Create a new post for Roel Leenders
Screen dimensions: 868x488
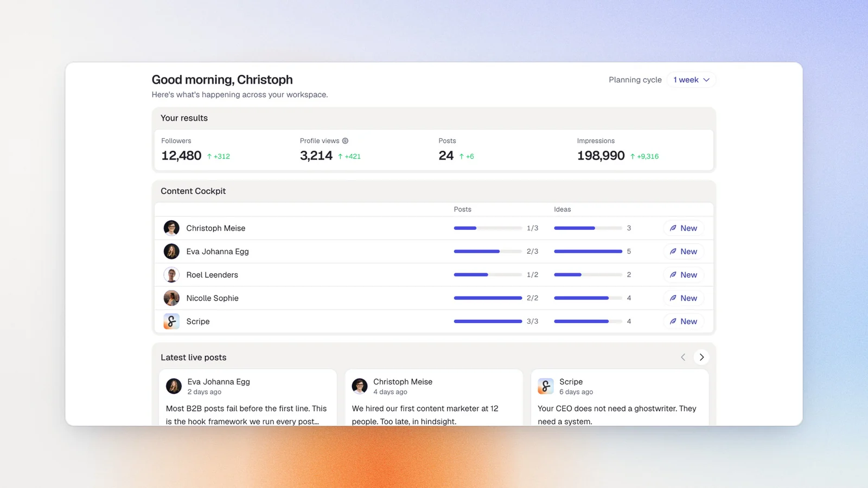click(x=684, y=275)
